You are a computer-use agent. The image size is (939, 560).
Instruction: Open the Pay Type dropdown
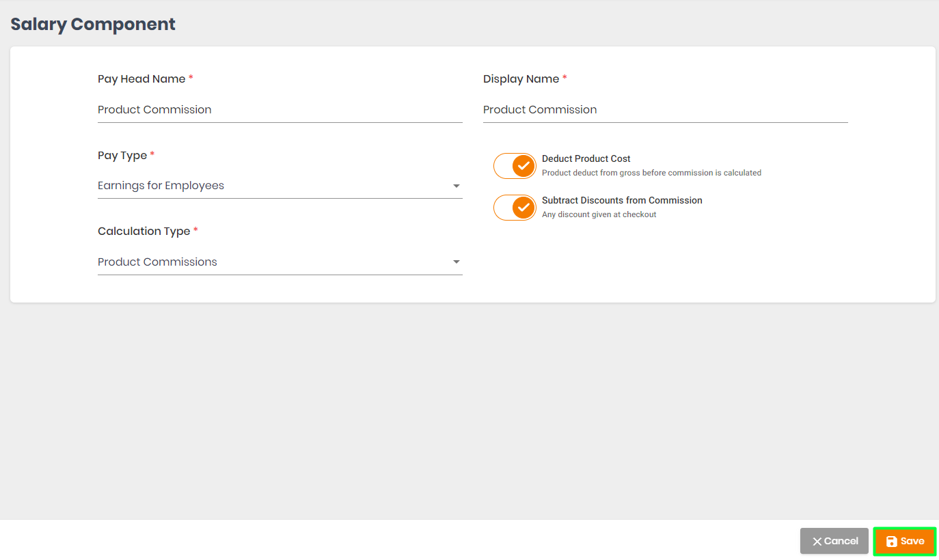point(280,186)
